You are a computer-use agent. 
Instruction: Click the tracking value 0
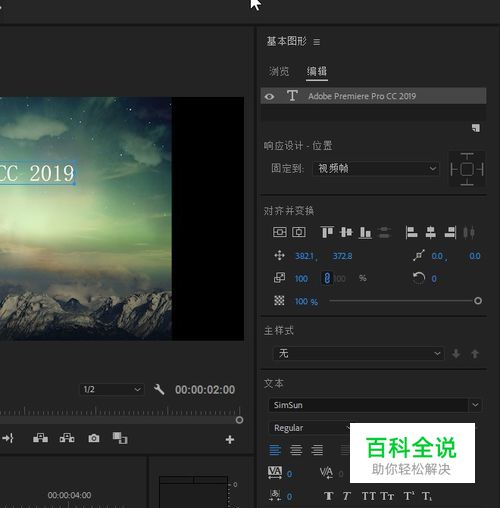[x=289, y=474]
